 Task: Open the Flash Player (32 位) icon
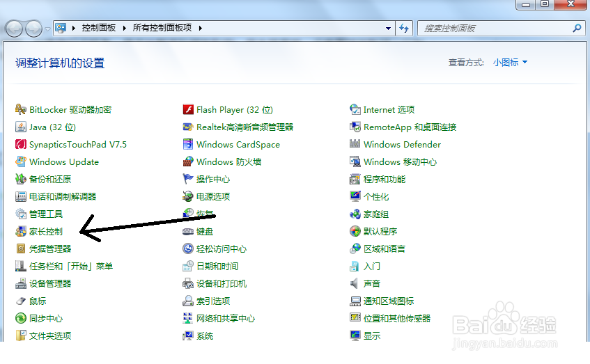point(188,109)
